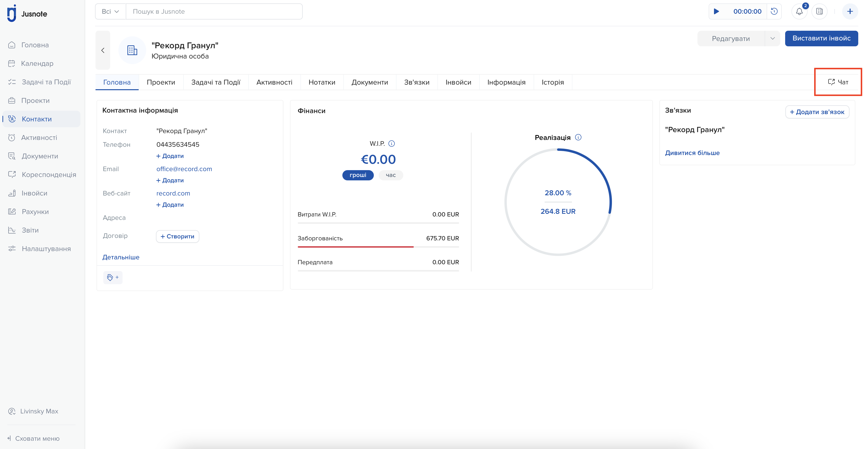This screenshot has height=449, width=868.
Task: Click Дивитися більше link
Action: click(x=692, y=153)
